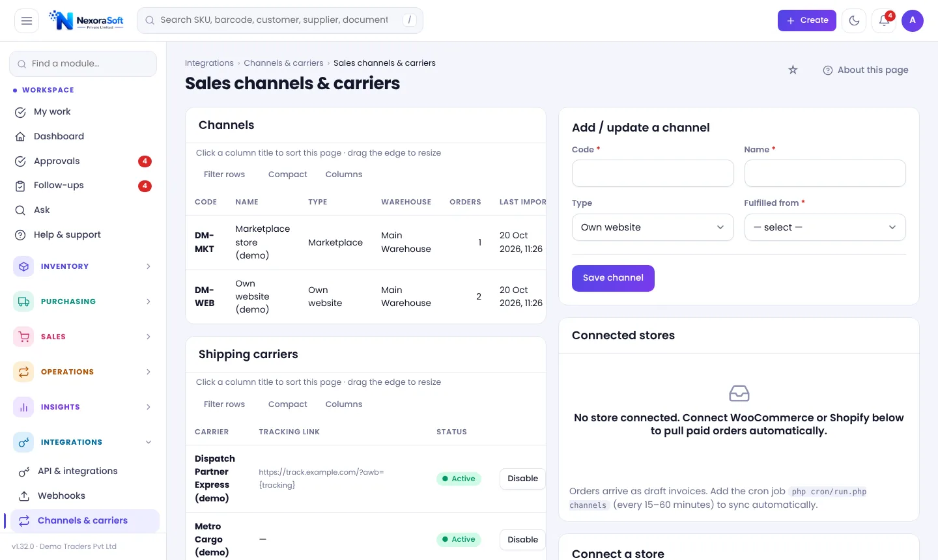Click the Insights chart icon

(x=23, y=407)
